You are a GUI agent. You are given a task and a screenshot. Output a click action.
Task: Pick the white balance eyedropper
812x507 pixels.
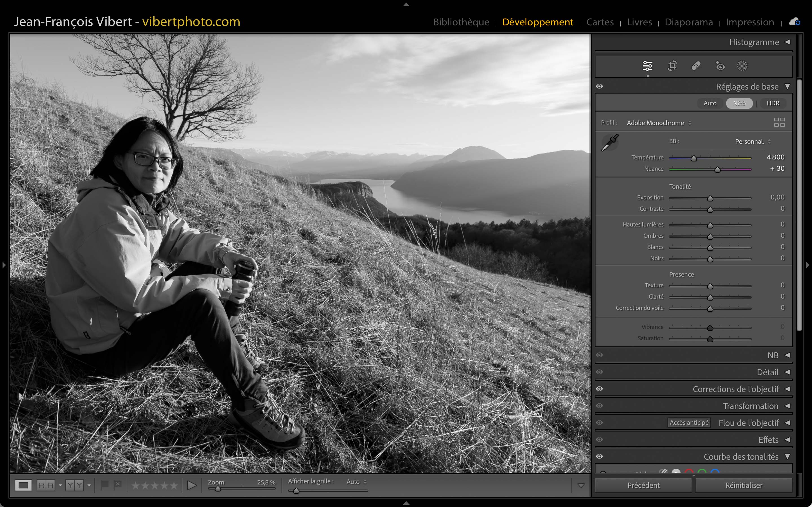(610, 143)
